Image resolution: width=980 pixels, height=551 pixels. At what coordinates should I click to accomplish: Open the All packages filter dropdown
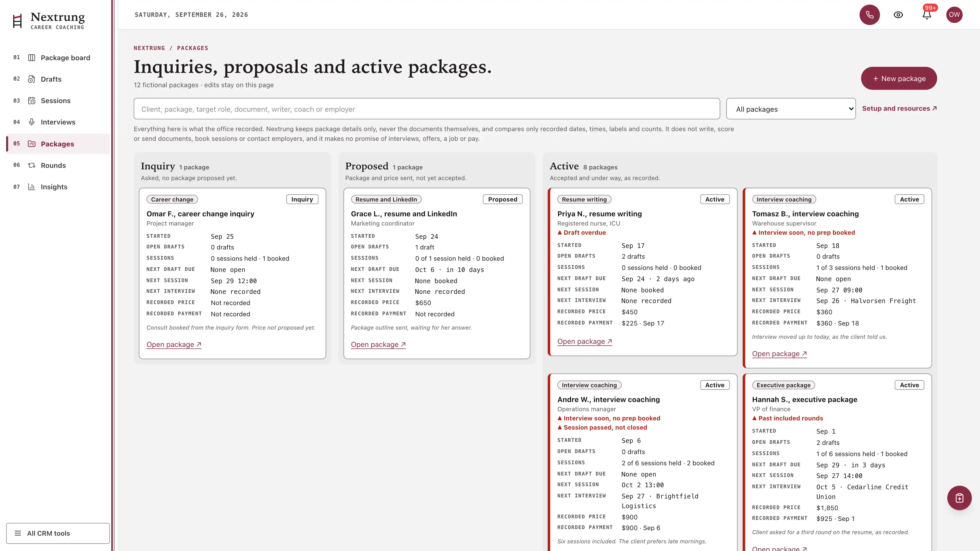click(x=791, y=109)
